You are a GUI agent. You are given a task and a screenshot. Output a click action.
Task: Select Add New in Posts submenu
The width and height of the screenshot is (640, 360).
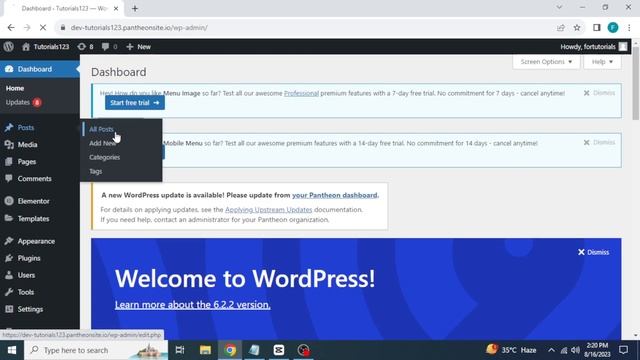102,143
